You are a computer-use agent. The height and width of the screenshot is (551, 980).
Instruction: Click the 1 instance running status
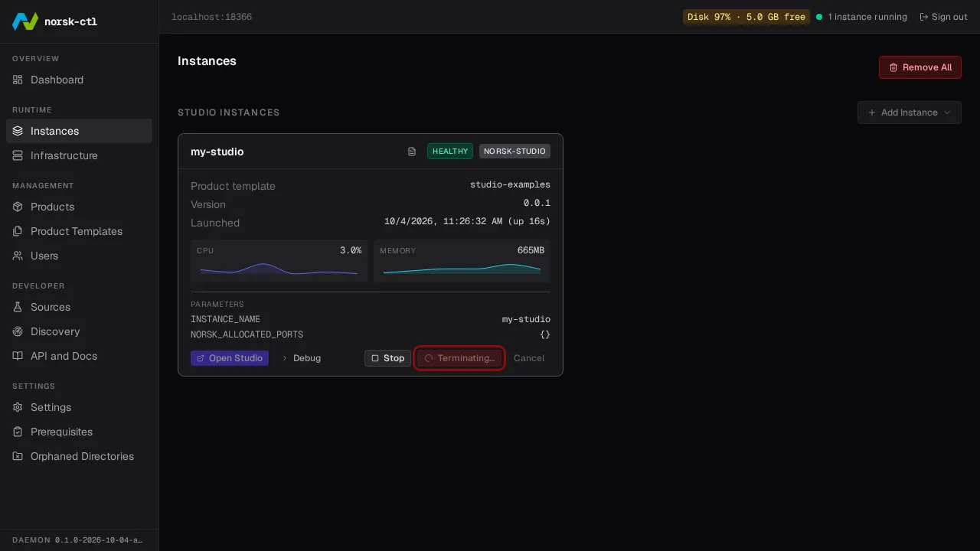(861, 17)
